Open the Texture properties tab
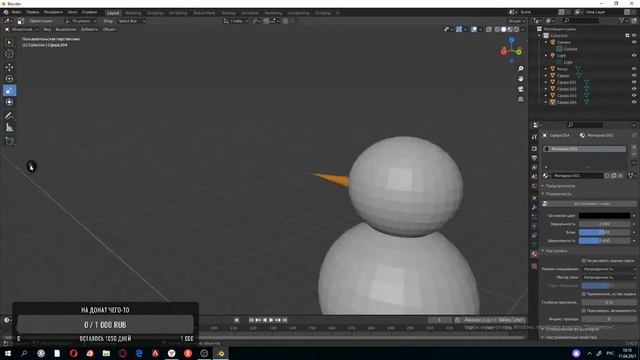 click(534, 266)
